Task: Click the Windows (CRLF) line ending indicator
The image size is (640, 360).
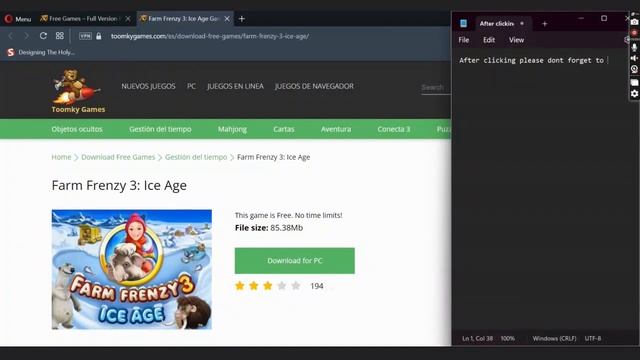Action: [x=554, y=338]
